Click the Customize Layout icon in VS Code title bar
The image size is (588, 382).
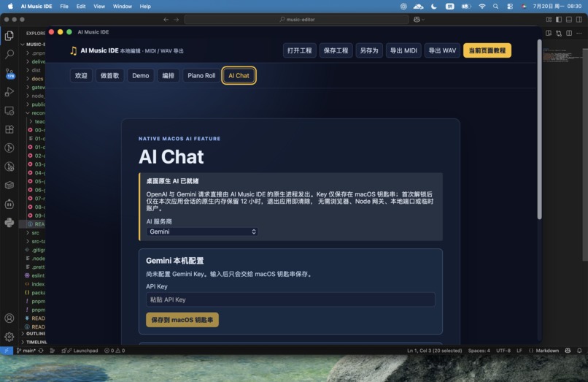pyautogui.click(x=549, y=20)
